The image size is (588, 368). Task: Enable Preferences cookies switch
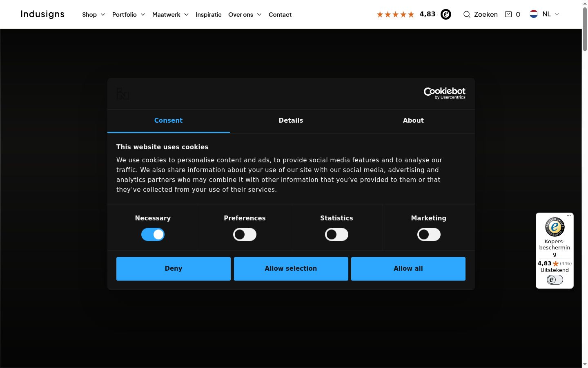tap(245, 235)
